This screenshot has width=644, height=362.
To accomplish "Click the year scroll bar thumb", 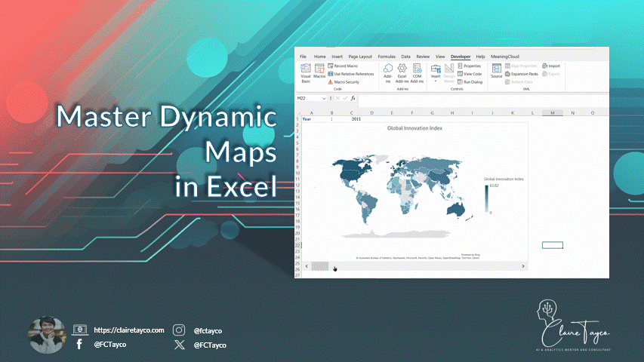I will click(x=319, y=266).
